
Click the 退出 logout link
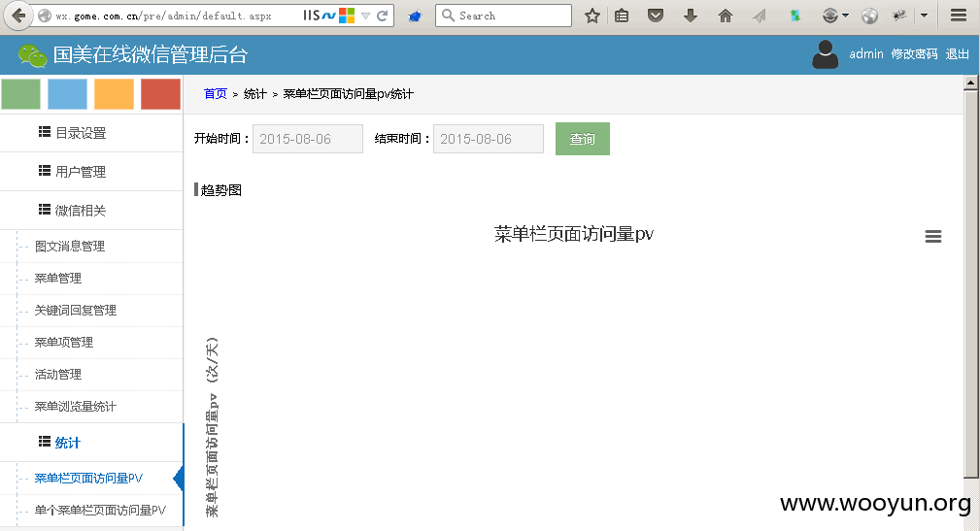tap(957, 54)
